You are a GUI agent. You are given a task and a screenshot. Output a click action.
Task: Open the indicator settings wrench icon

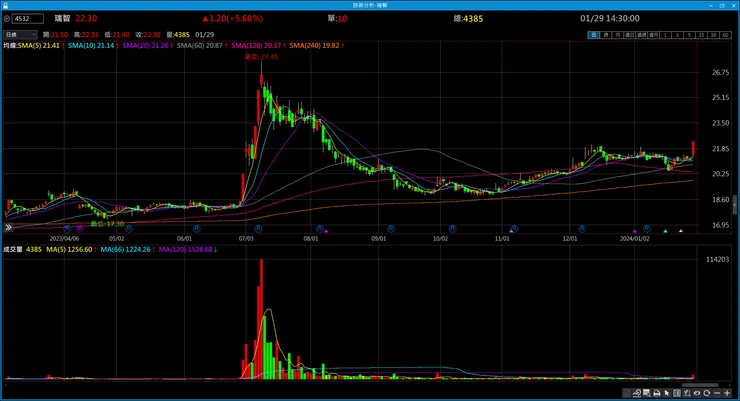pos(687,393)
